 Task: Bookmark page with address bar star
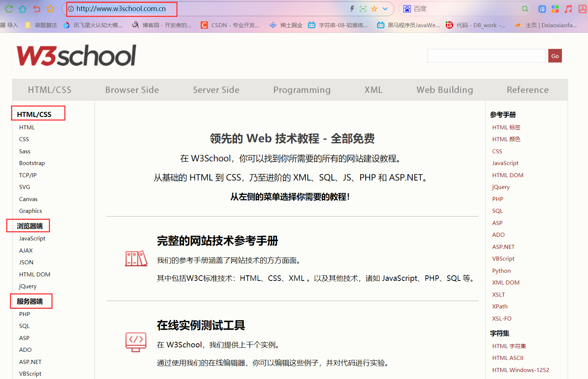374,9
